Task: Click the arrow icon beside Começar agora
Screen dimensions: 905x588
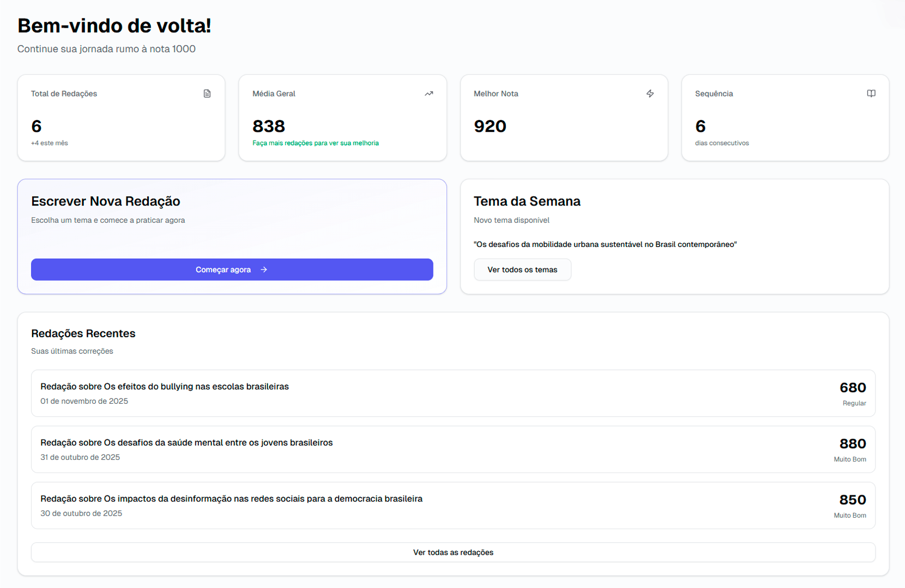Action: click(x=264, y=270)
